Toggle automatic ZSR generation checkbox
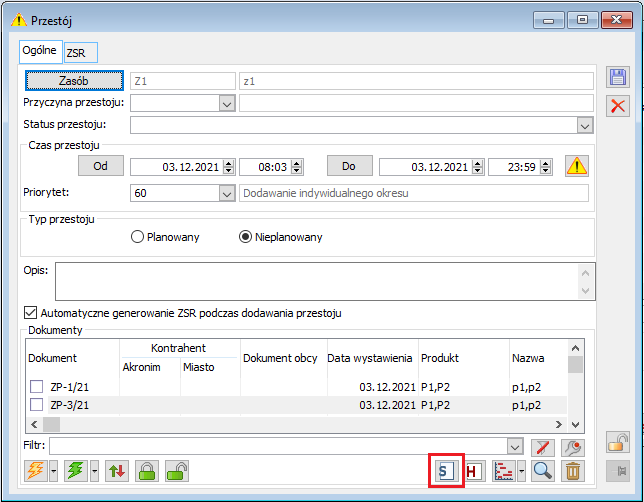644x502 pixels. pos(30,313)
